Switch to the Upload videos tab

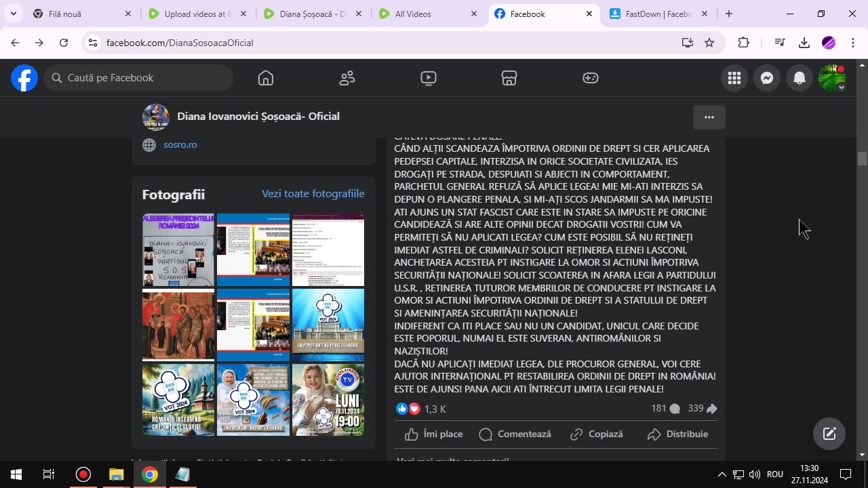pyautogui.click(x=199, y=14)
